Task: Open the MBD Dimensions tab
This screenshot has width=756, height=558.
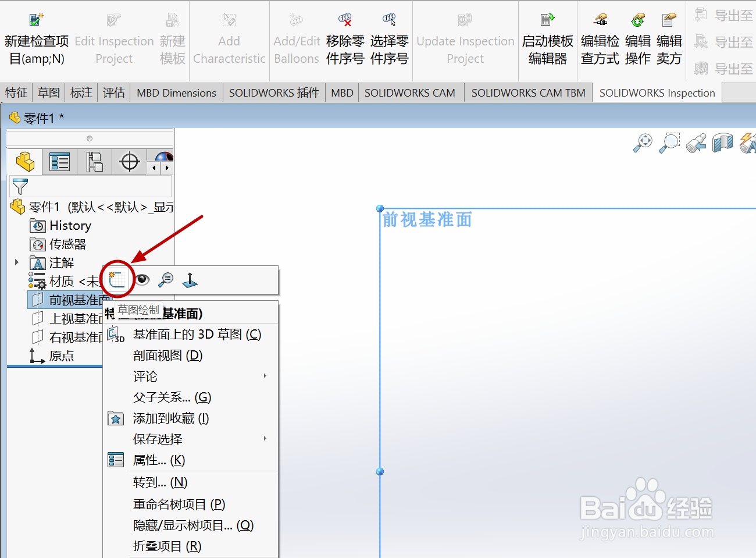Action: [176, 93]
